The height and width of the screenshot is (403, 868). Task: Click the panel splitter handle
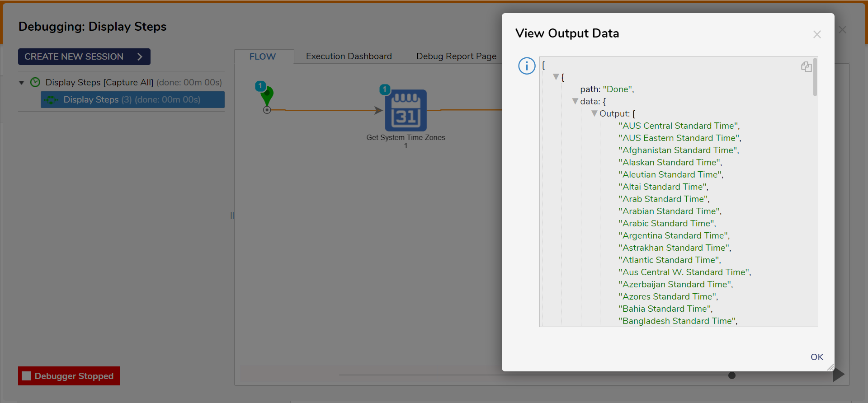(232, 216)
